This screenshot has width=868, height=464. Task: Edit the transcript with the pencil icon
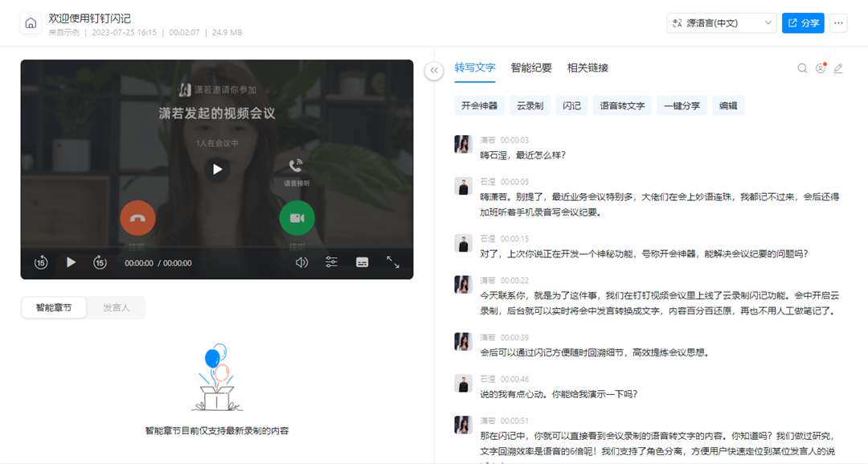(838, 68)
